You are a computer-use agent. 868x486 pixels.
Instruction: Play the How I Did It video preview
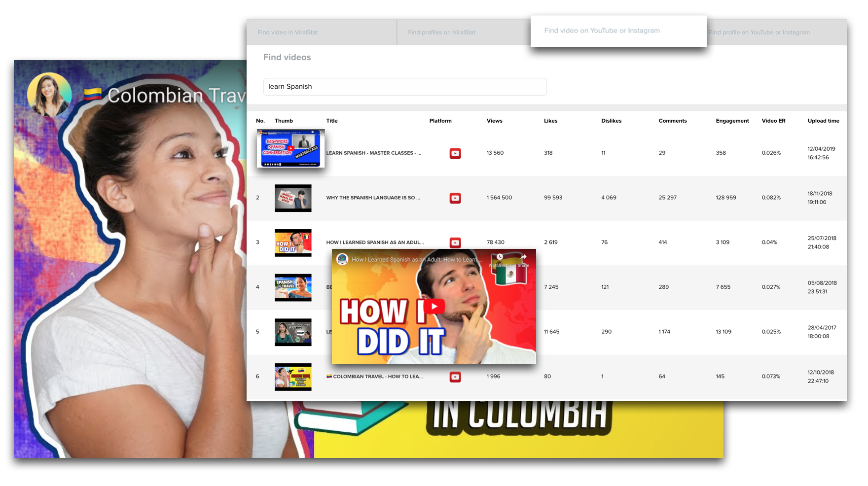[434, 307]
